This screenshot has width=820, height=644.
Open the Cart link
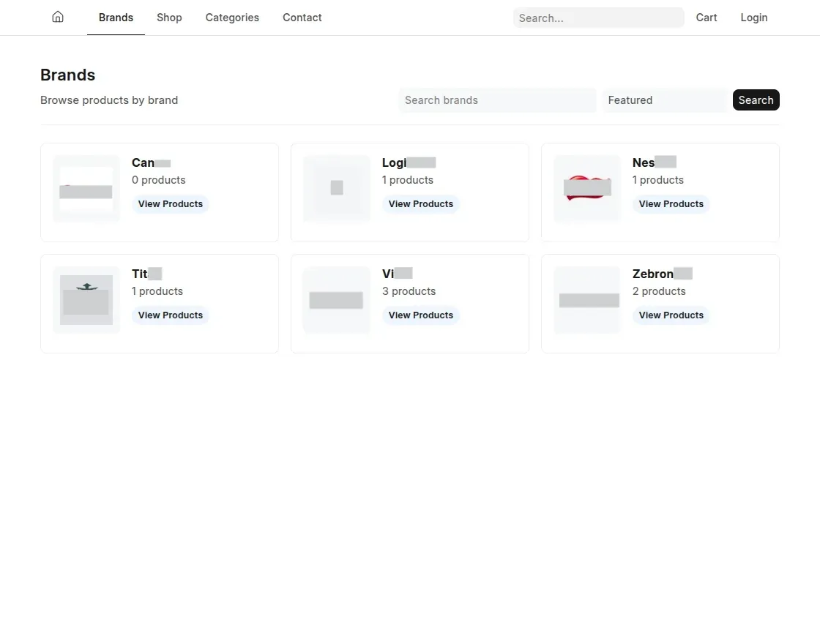[x=706, y=18]
